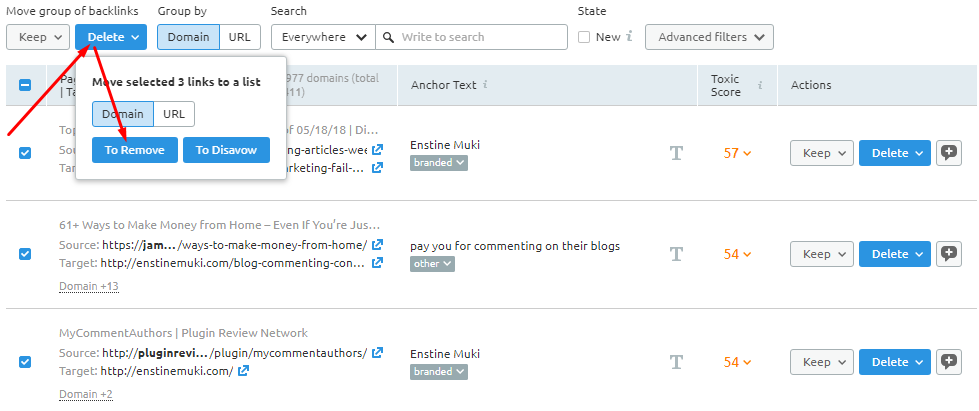Click info icon next to Anchor Text
The width and height of the screenshot is (979, 411).
pyautogui.click(x=485, y=85)
